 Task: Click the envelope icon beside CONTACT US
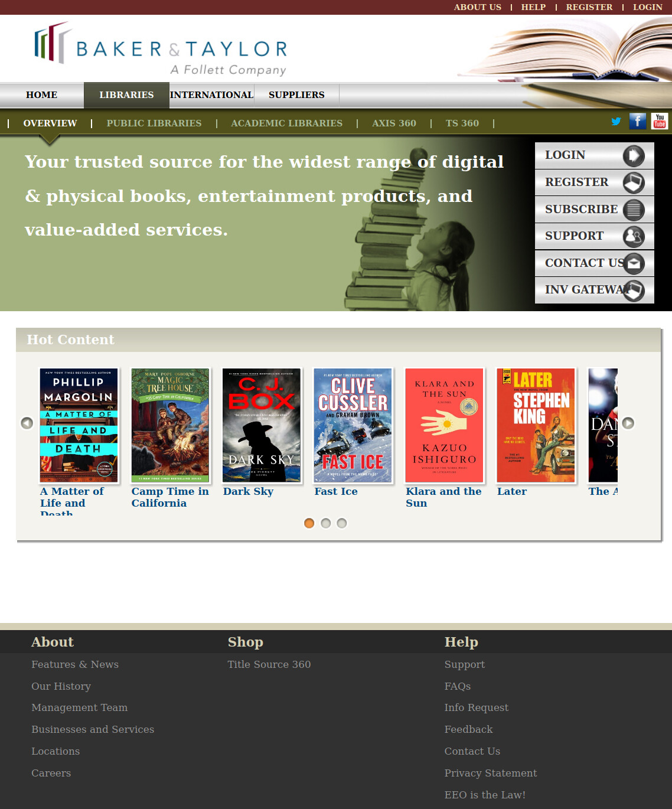click(634, 263)
